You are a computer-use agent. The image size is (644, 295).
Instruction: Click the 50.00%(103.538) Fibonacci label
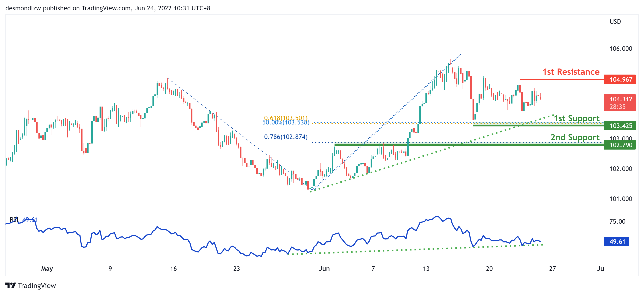286,123
